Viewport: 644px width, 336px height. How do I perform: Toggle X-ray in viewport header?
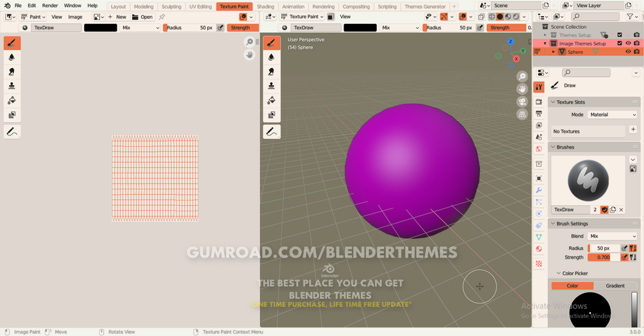click(481, 17)
